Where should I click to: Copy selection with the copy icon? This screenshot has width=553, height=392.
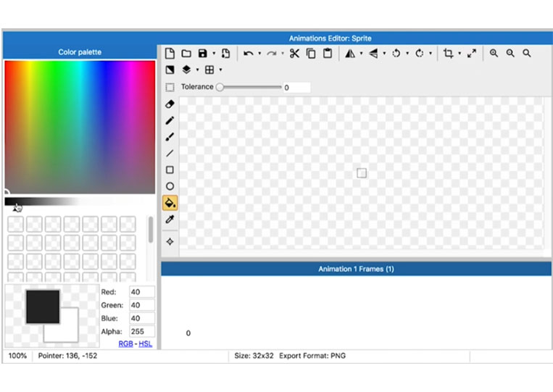311,53
